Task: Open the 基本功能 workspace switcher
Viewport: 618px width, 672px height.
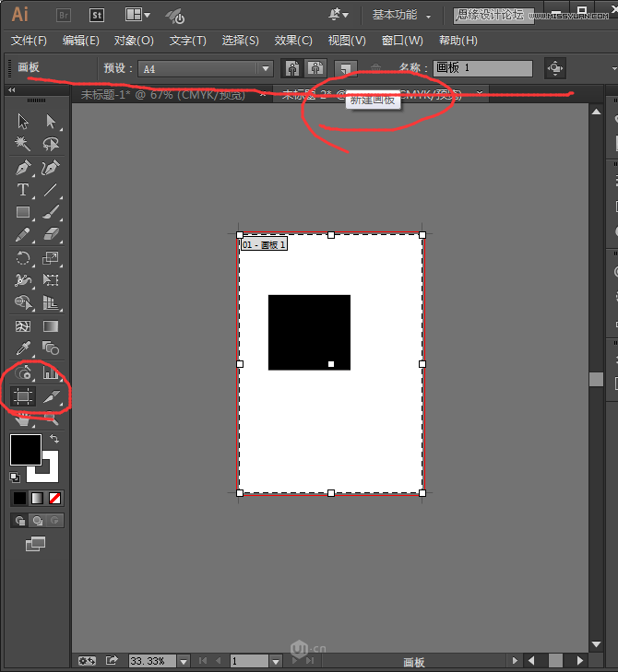Action: tap(401, 16)
